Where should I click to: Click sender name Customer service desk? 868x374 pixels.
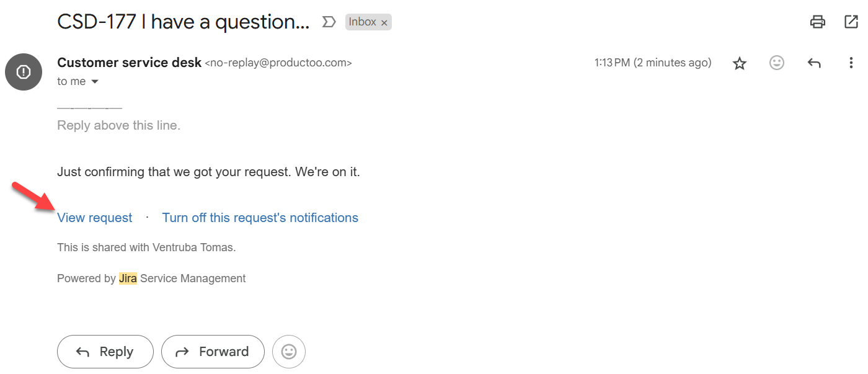(129, 63)
